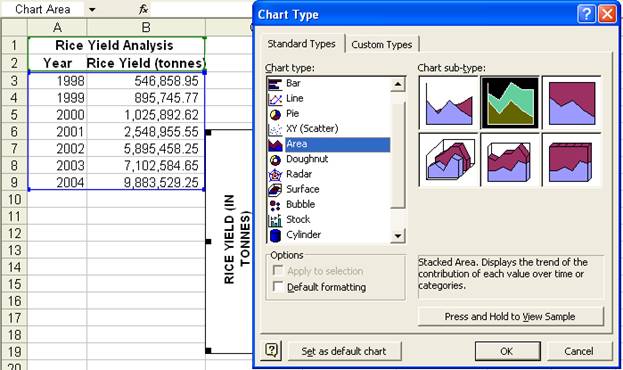Switch to the Custom Types tab

381,45
